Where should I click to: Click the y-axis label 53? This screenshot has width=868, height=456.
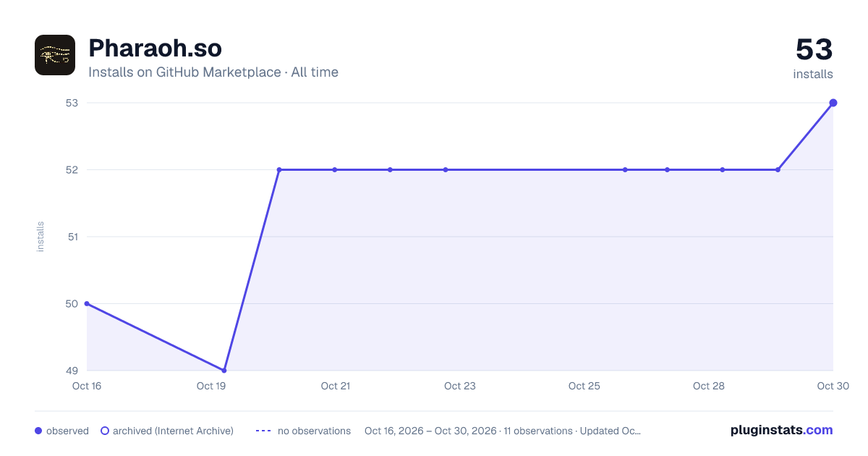tap(72, 103)
